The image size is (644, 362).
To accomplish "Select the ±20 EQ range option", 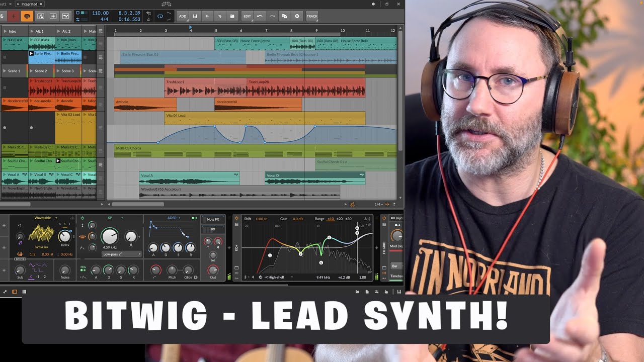I will point(340,219).
